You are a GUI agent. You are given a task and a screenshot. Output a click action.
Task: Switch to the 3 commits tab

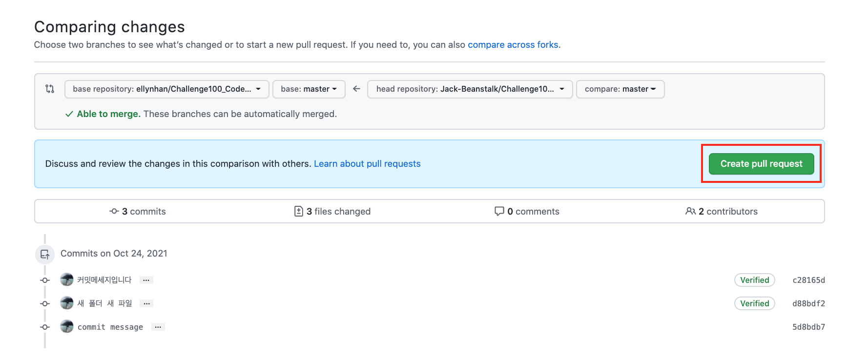click(138, 211)
